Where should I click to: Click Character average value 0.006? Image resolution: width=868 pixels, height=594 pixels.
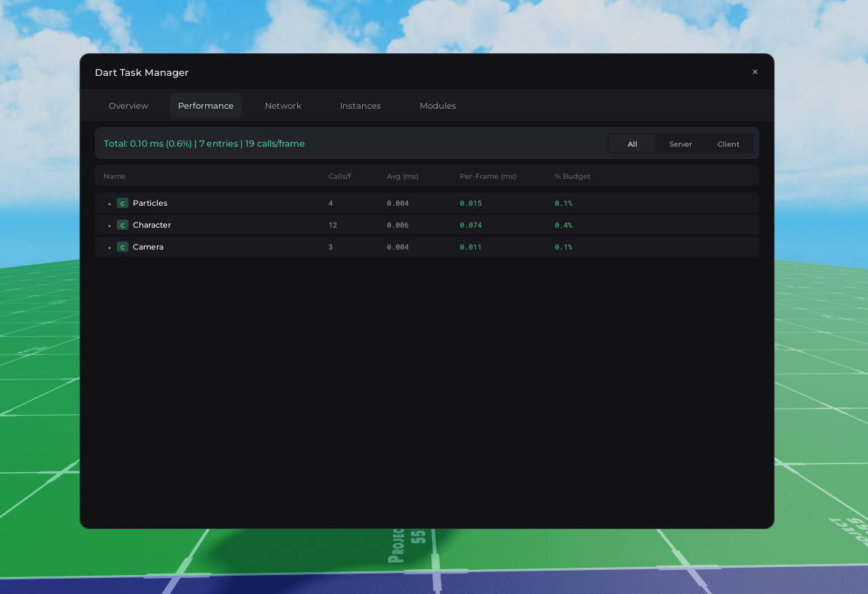[x=397, y=225]
